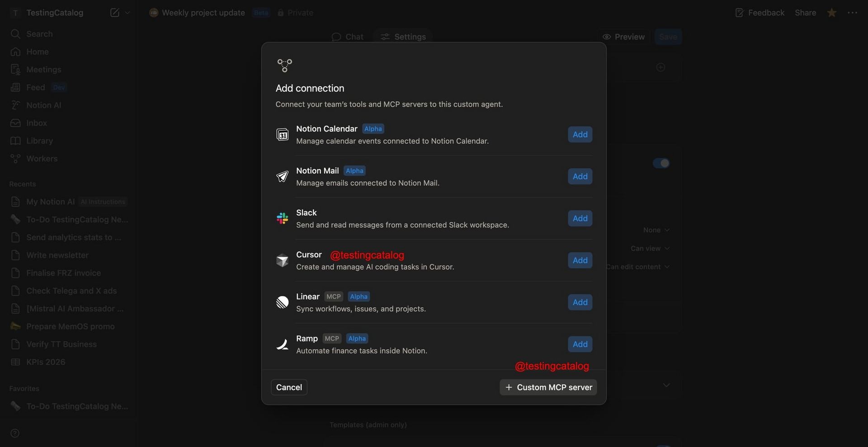Go to Home in the sidebar
Image resolution: width=868 pixels, height=447 pixels.
[x=68, y=52]
